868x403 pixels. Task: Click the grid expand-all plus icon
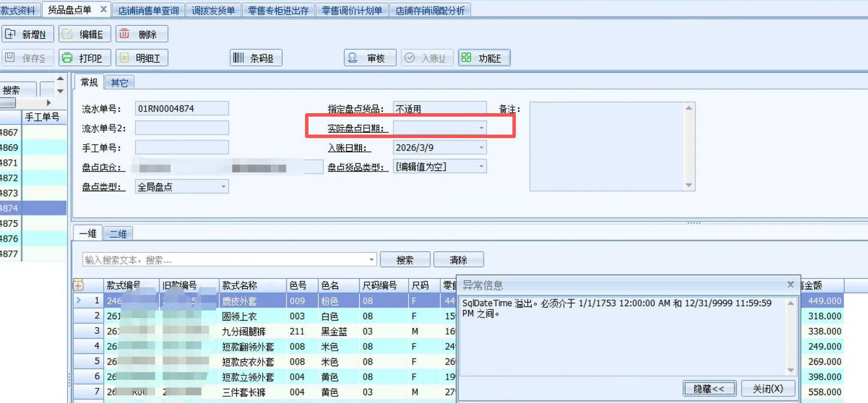[x=78, y=285]
